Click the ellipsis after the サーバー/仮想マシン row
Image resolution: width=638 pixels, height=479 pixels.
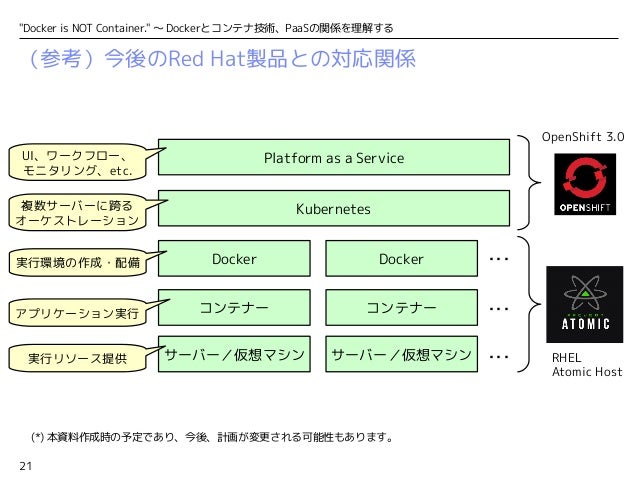499,357
